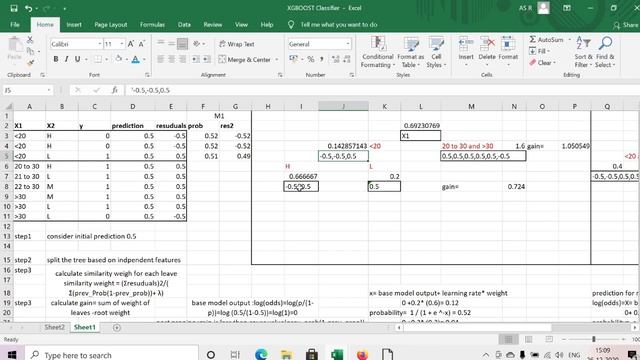Image resolution: width=640 pixels, height=360 pixels.
Task: Click the taskbar search box
Action: click(113, 354)
